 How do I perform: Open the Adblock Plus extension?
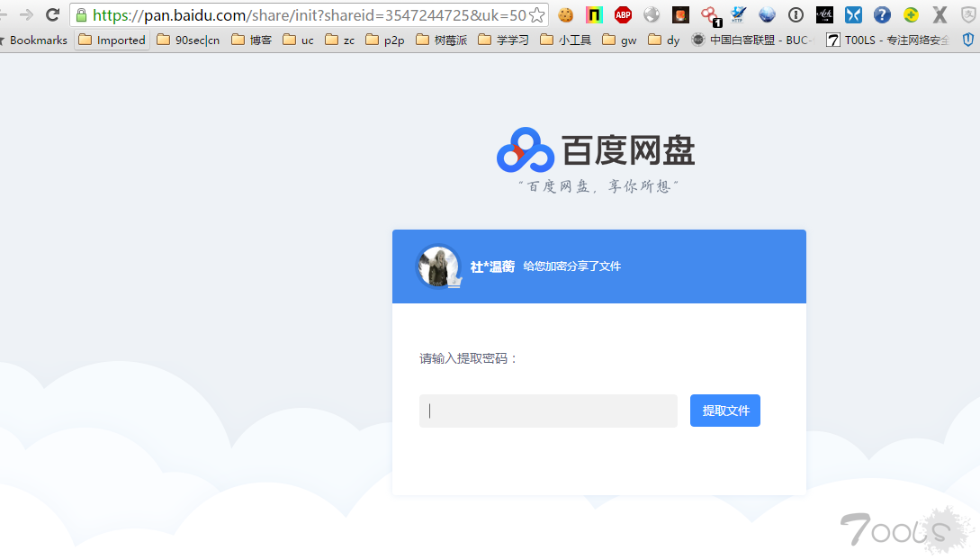623,15
